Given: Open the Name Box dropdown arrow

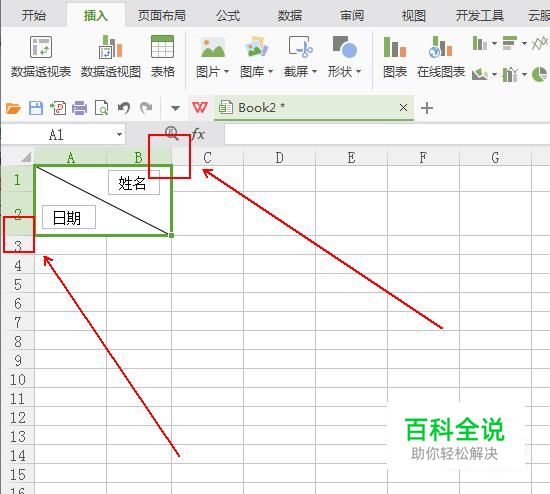Looking at the screenshot, I should (x=119, y=135).
